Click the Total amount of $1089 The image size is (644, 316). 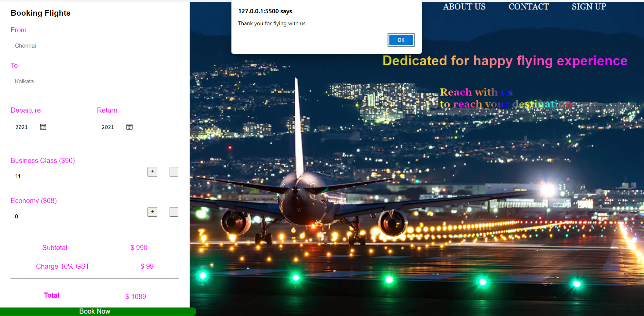coord(136,296)
